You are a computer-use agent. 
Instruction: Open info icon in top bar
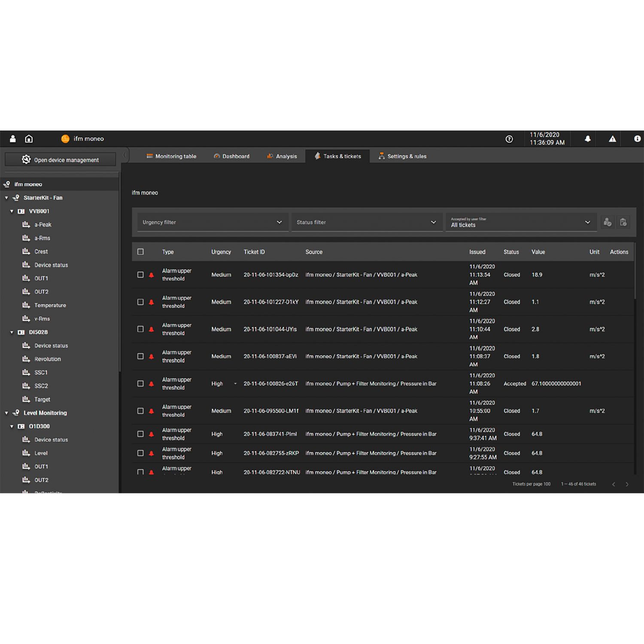click(x=637, y=139)
